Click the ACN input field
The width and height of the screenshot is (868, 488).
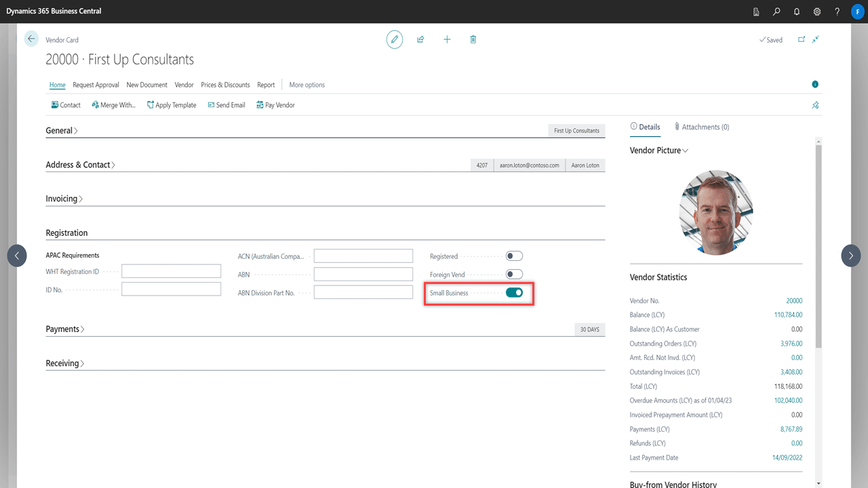tap(363, 256)
